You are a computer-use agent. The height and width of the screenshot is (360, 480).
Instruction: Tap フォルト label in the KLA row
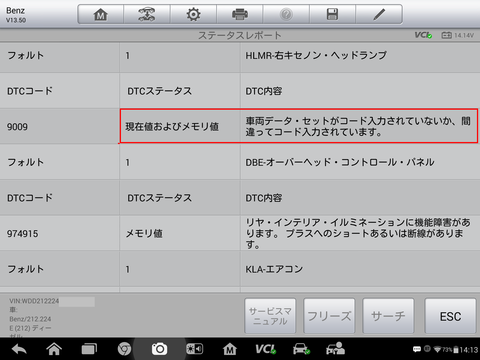(x=26, y=269)
